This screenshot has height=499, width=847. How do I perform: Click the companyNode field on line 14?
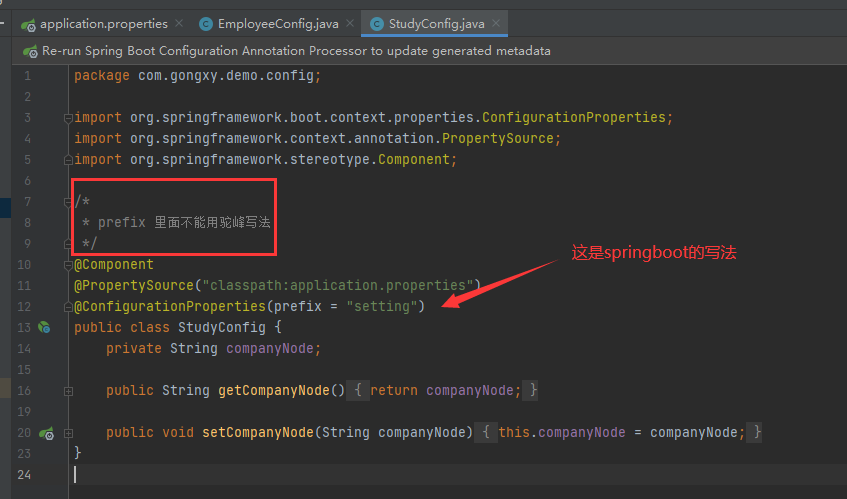pos(270,349)
